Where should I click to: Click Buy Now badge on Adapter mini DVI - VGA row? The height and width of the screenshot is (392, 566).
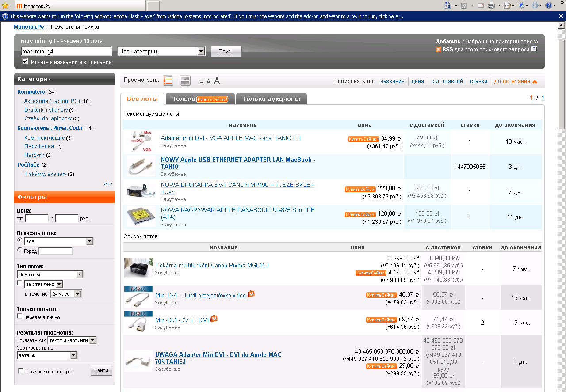363,139
